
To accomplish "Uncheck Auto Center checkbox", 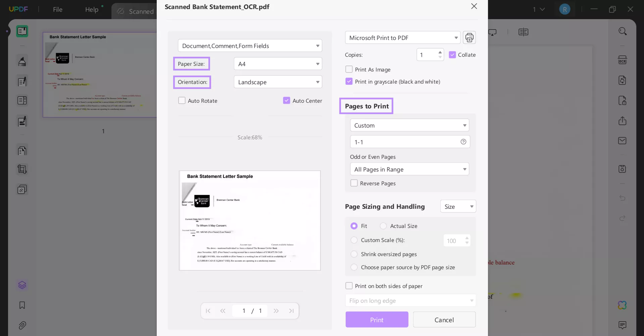I will point(287,100).
